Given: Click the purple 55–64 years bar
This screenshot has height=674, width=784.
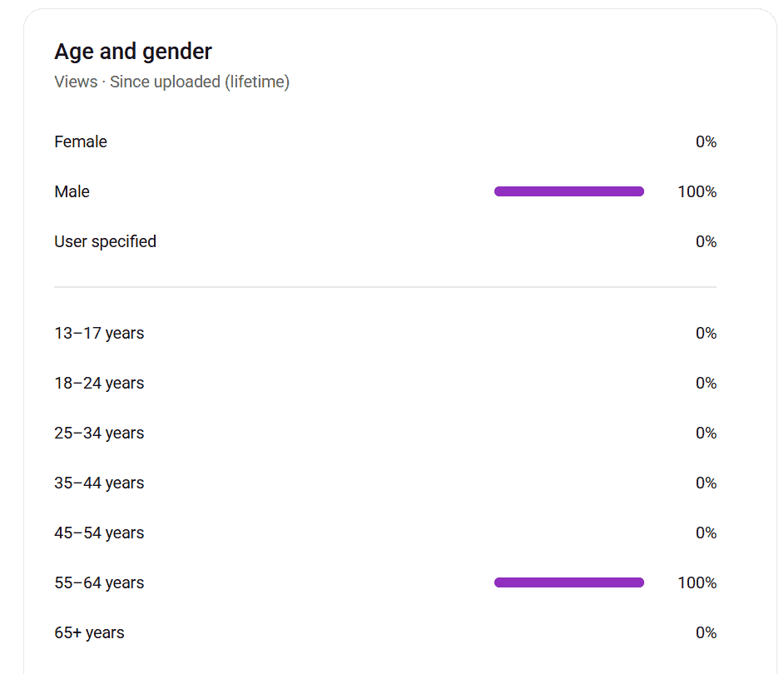Looking at the screenshot, I should [569, 582].
